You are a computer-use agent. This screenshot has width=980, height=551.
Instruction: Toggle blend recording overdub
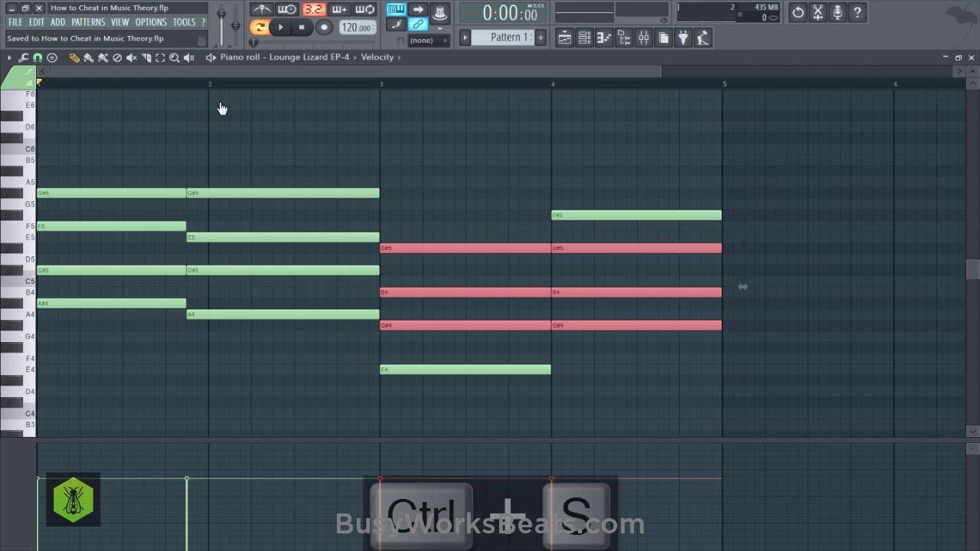(339, 10)
